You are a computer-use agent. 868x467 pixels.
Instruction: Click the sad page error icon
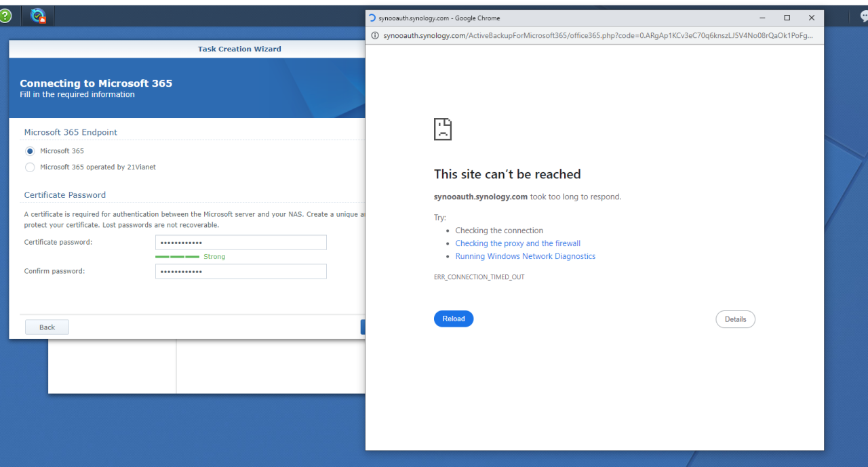click(443, 129)
